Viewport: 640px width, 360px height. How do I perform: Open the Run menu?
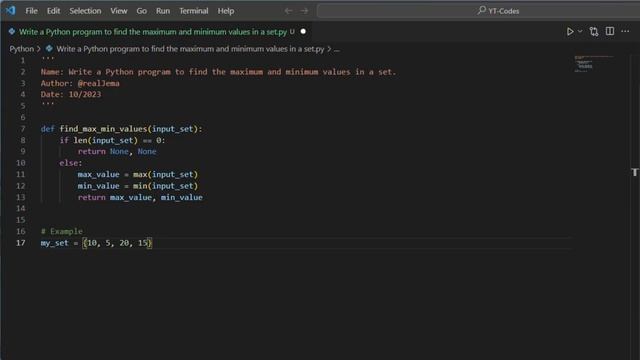(x=163, y=11)
